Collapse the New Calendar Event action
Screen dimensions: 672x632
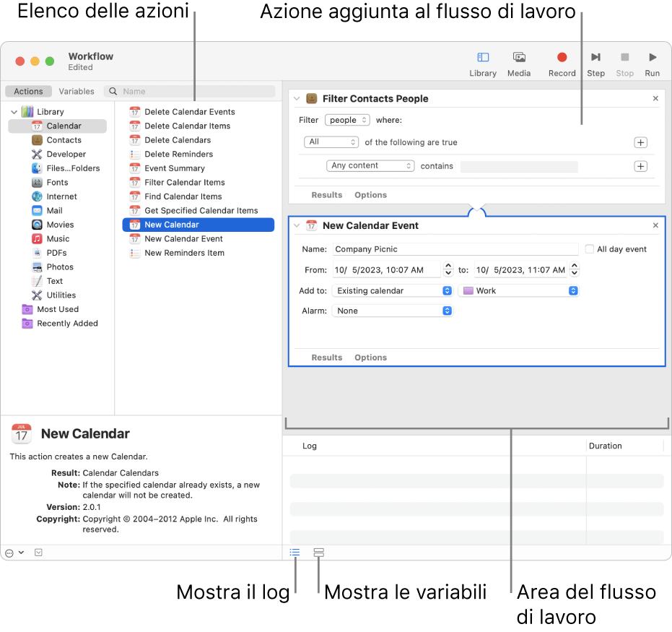click(x=297, y=225)
